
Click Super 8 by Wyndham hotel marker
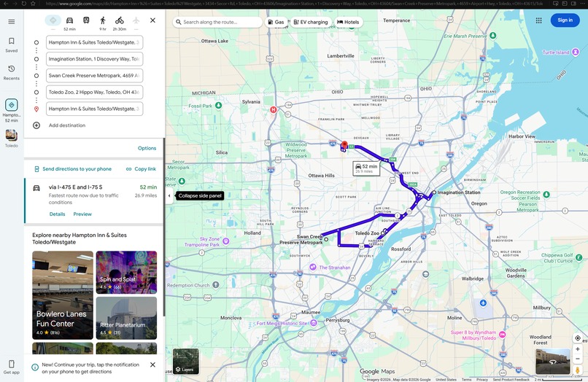pyautogui.click(x=502, y=335)
